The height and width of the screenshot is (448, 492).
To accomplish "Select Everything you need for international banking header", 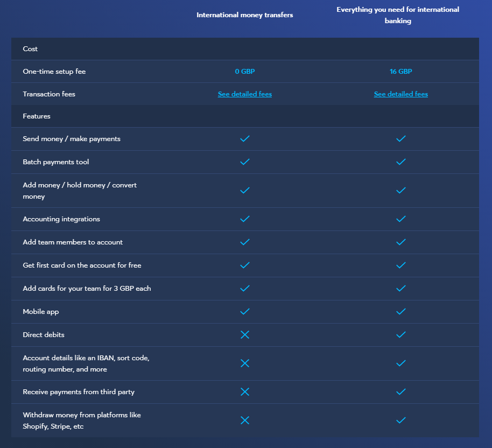I will pyautogui.click(x=398, y=15).
